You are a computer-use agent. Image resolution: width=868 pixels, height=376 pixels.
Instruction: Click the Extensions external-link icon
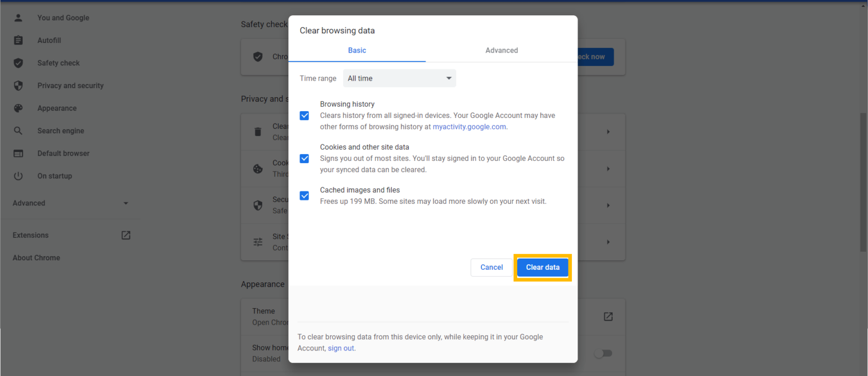tap(126, 235)
